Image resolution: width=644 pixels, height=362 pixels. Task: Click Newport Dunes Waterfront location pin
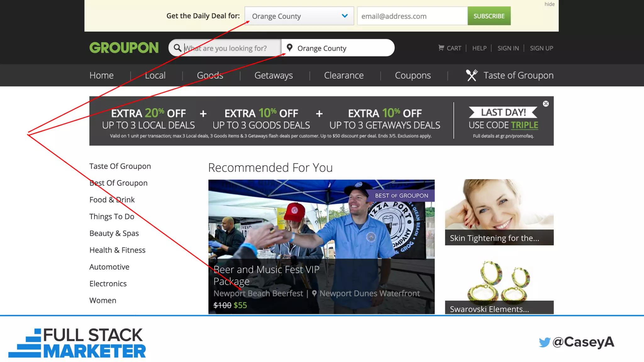coord(314,293)
